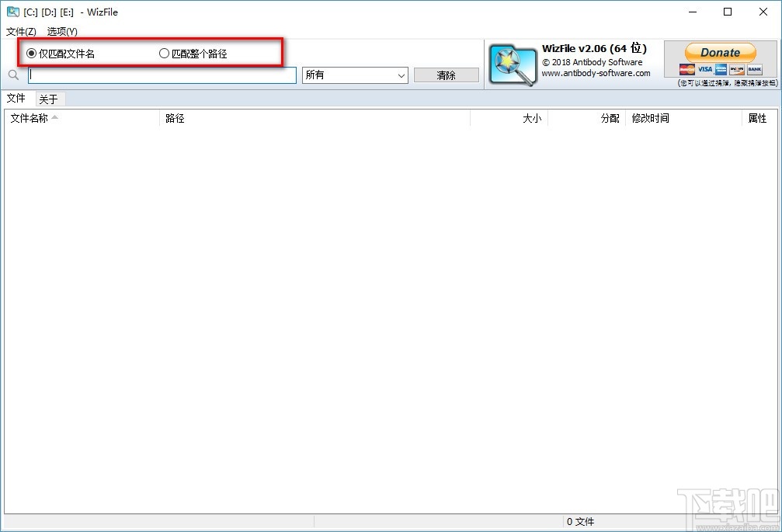Select the 匹配整个路径 radio option
Screen dimensions: 782x532
[x=193, y=54]
